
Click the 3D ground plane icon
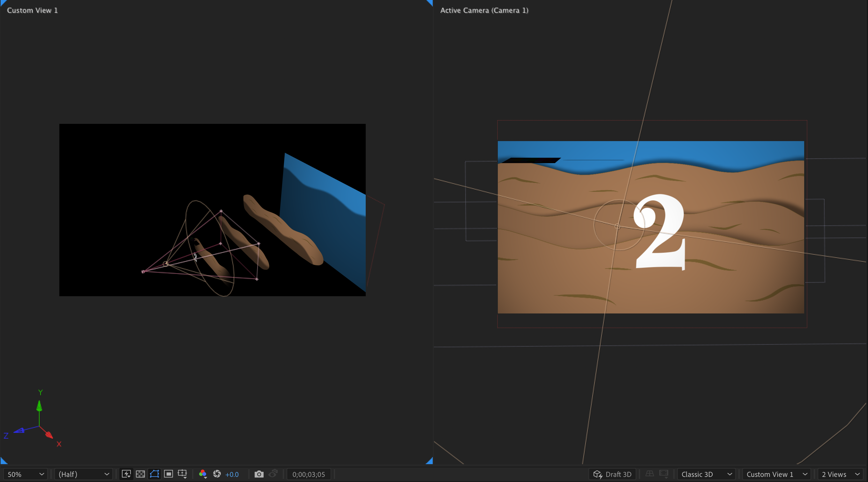click(x=650, y=474)
